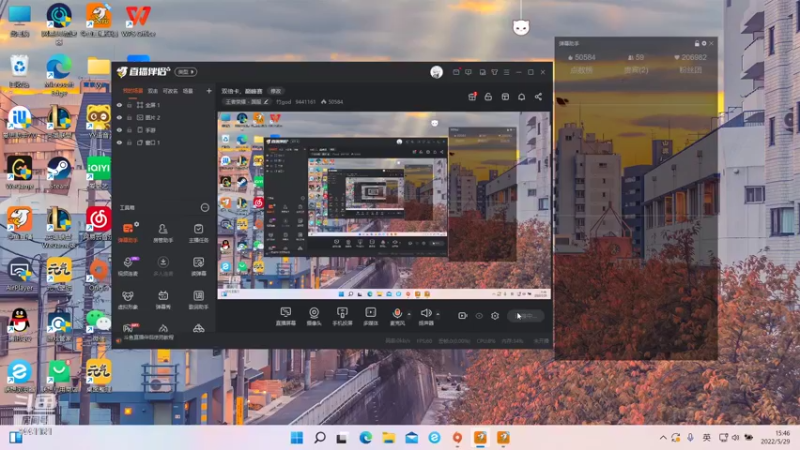Toggle visibility eye of the third source row
800x450 pixels.
(x=119, y=130)
